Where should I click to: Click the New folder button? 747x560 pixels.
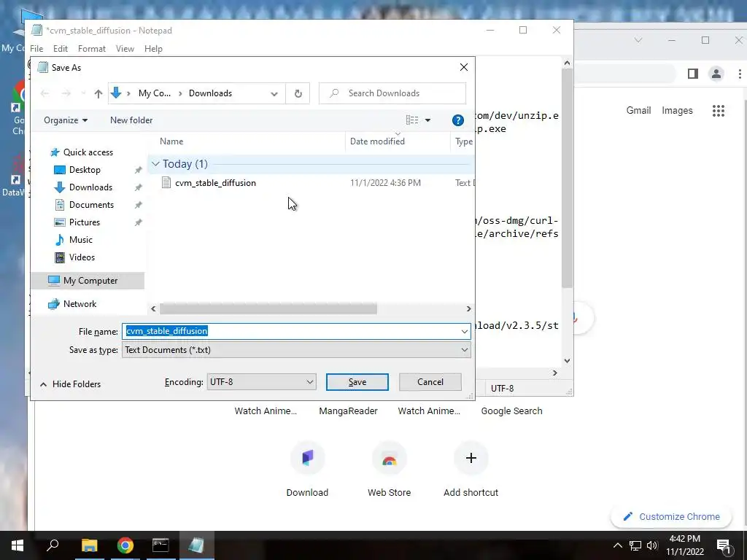pos(131,120)
